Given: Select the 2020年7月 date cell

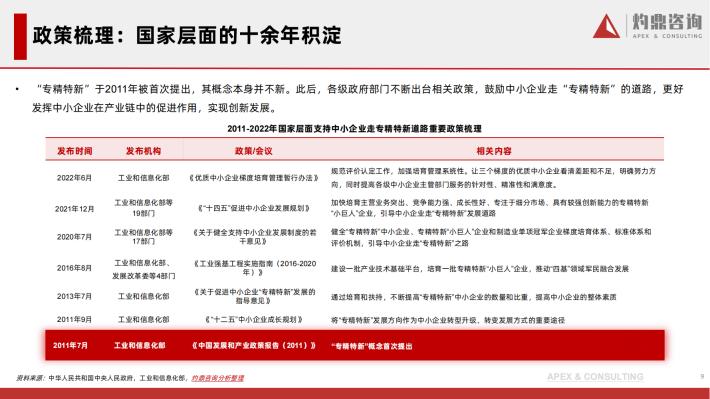Looking at the screenshot, I should click(74, 237).
